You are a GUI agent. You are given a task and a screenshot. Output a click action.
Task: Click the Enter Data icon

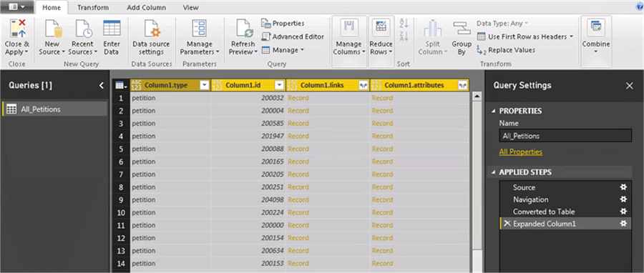[112, 28]
